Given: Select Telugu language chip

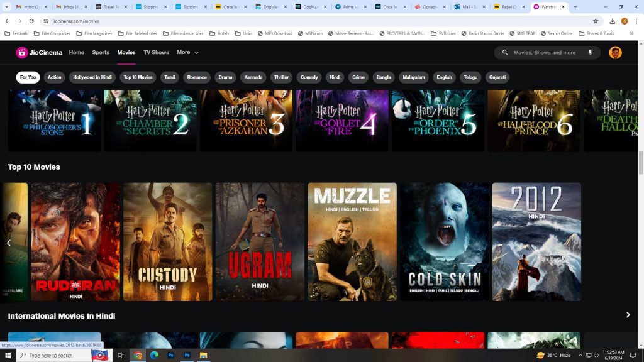Looking at the screenshot, I should (470, 77).
